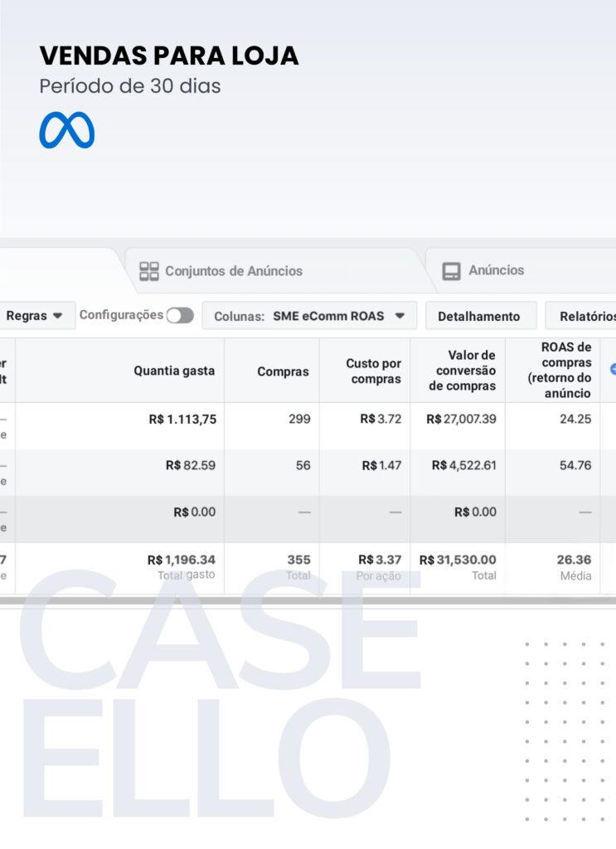Screen dimensions: 616x849
Task: Click the Compras column header
Action: point(284,372)
